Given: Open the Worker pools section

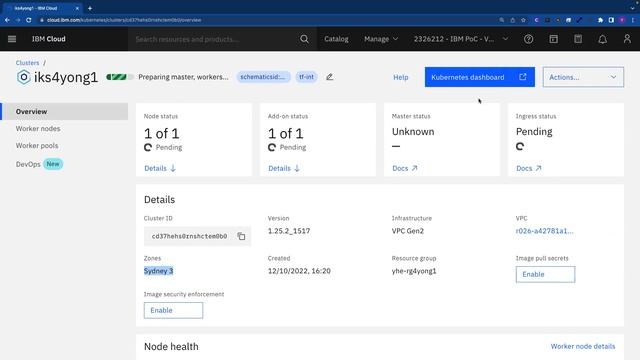Looking at the screenshot, I should [37, 145].
